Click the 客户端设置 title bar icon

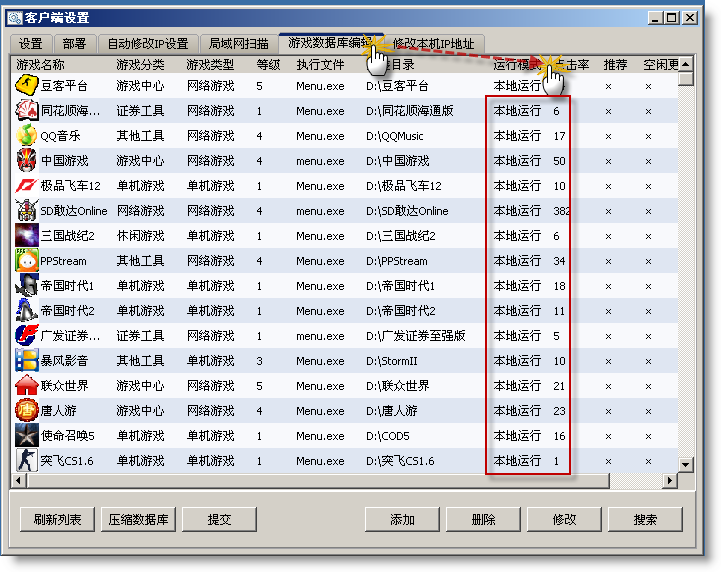point(15,18)
